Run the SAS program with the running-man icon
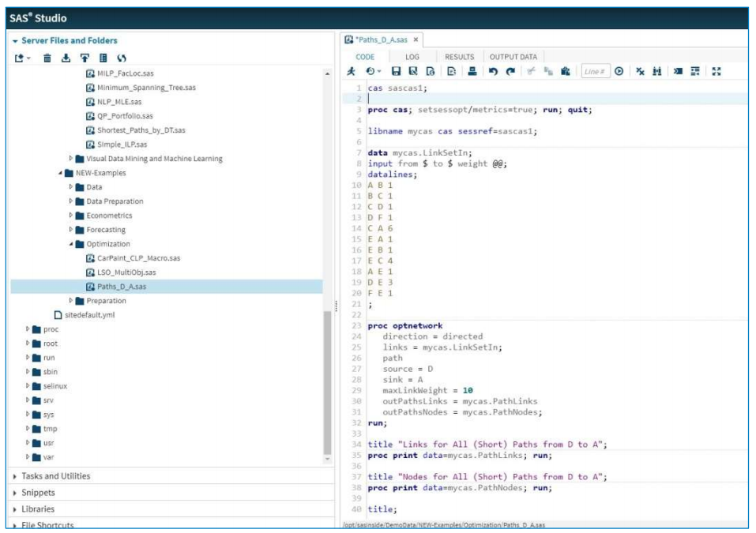Image resolution: width=756 pixels, height=533 pixels. 352,71
